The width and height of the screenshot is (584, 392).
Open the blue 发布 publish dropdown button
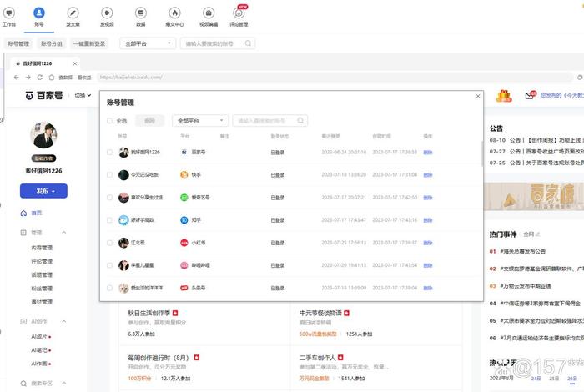(x=43, y=191)
